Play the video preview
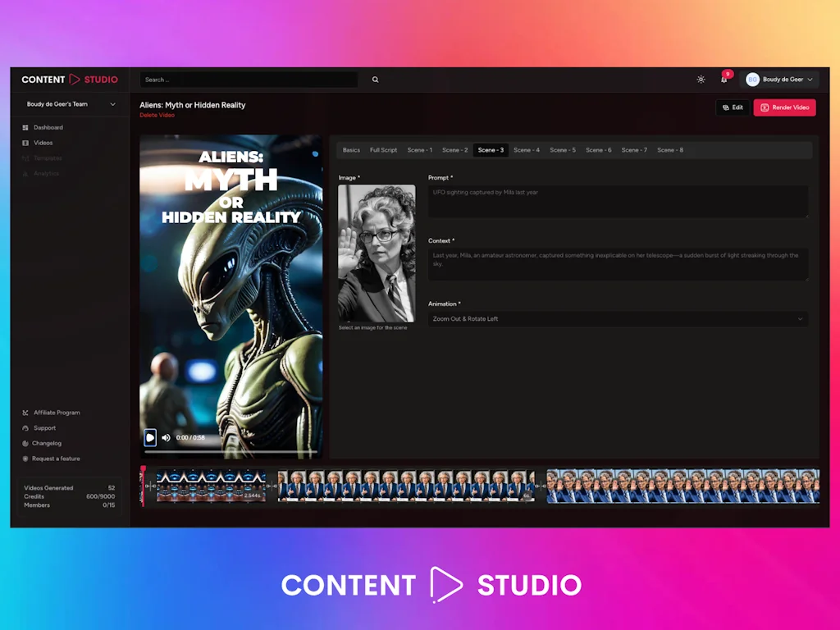Screen dimensions: 840x630 [x=149, y=437]
